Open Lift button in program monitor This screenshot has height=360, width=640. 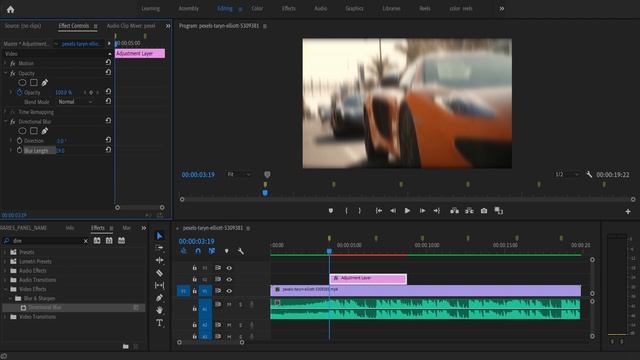(x=454, y=211)
